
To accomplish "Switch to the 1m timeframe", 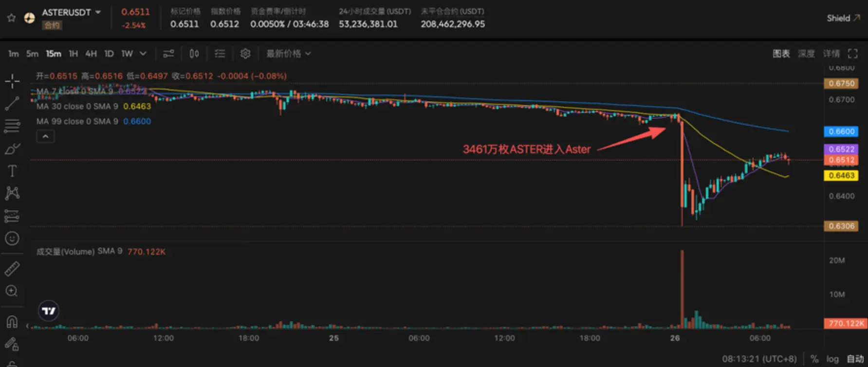I will 13,54.
